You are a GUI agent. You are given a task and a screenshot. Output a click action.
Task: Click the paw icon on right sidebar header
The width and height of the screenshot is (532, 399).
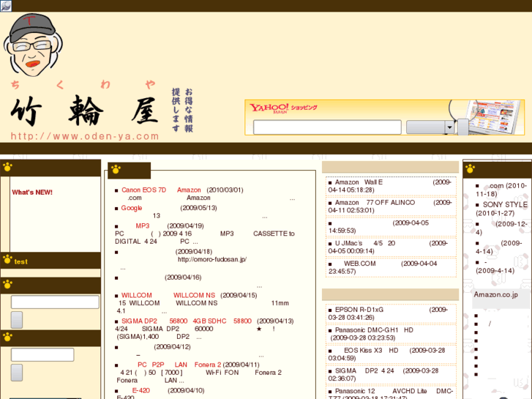[x=471, y=168]
